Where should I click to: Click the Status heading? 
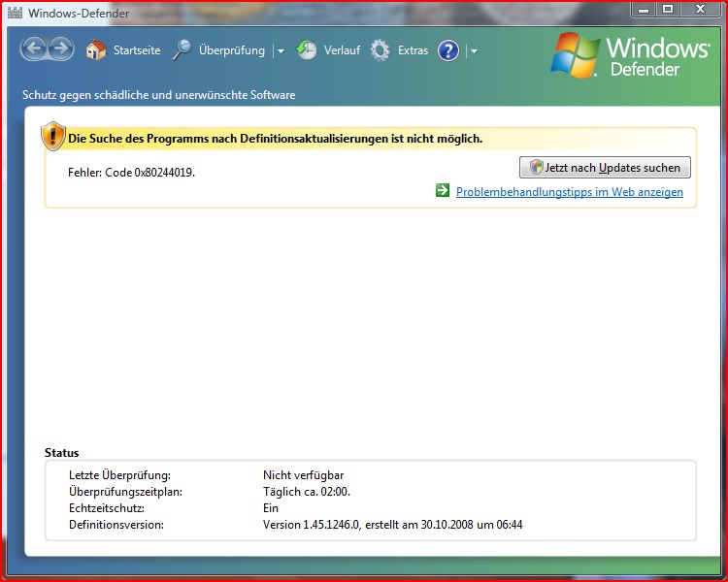(x=62, y=453)
